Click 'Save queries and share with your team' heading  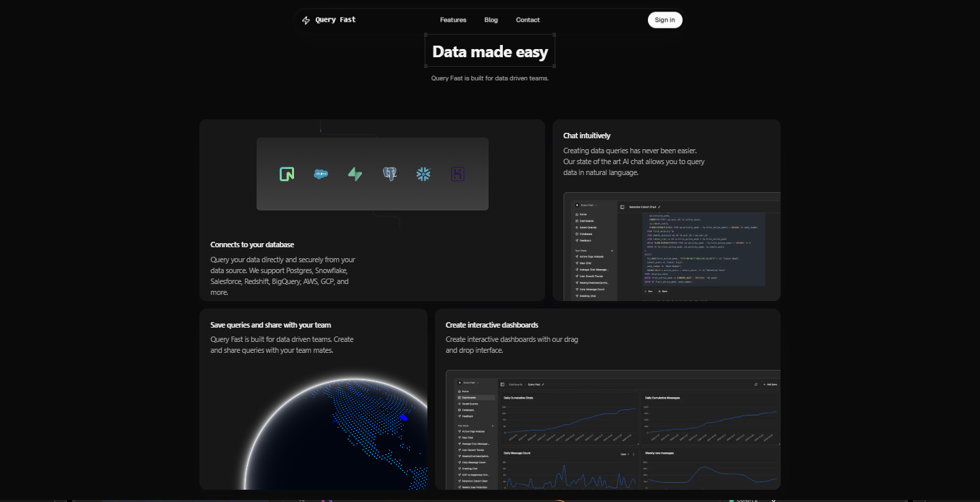(271, 325)
